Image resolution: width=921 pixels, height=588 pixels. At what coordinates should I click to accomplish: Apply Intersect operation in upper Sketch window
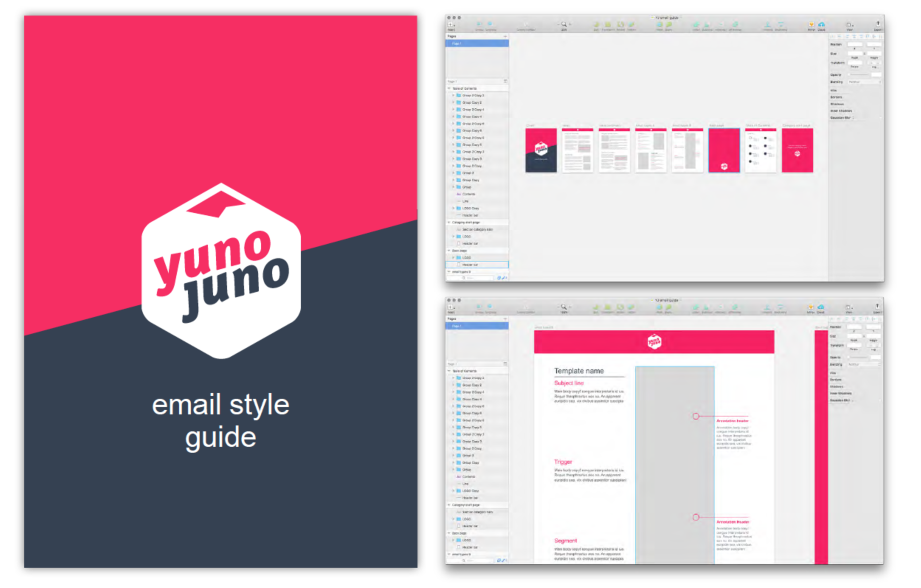pyautogui.click(x=721, y=25)
